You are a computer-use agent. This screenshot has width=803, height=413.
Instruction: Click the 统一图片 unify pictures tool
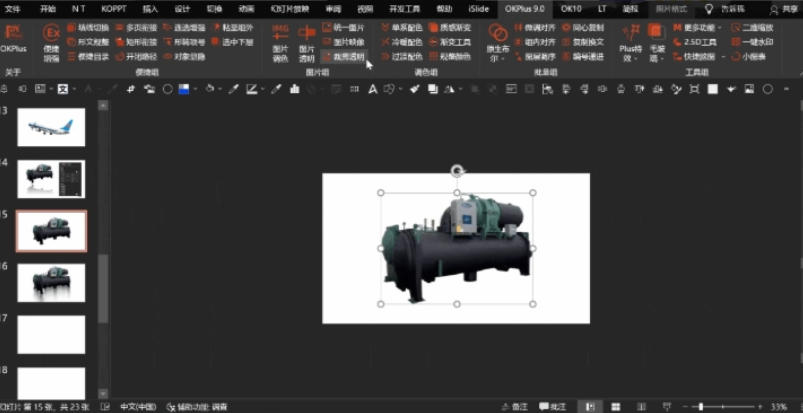click(x=344, y=28)
